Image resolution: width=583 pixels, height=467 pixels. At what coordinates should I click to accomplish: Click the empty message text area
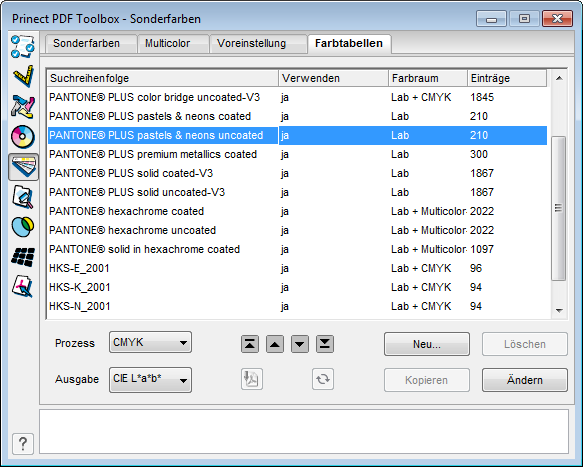(x=304, y=432)
